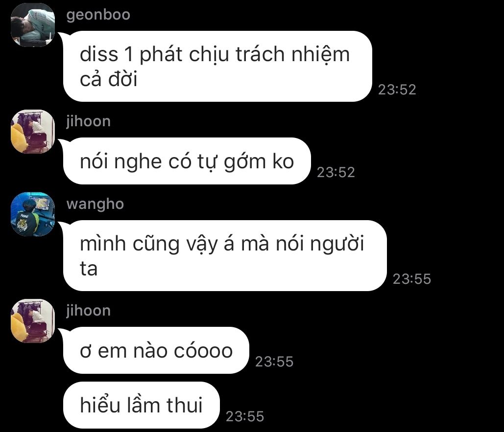This screenshot has height=432, width=504.
Task: Click the word 'ta' in wangho's message
Action: 88,269
